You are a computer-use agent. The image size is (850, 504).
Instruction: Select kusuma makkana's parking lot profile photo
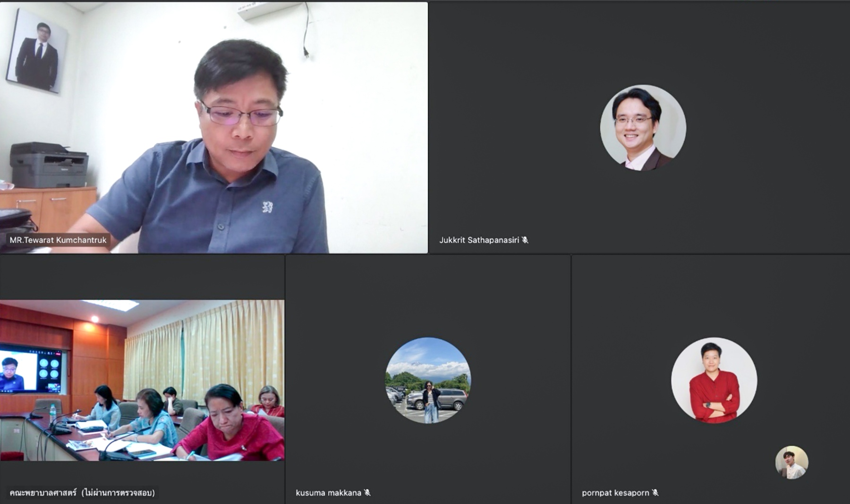click(x=428, y=380)
